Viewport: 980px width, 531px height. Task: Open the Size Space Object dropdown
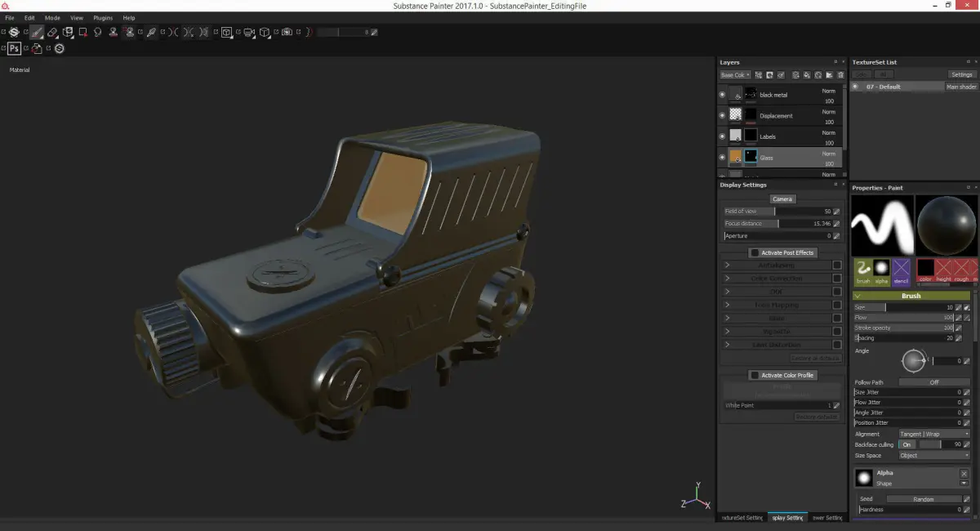coord(933,455)
